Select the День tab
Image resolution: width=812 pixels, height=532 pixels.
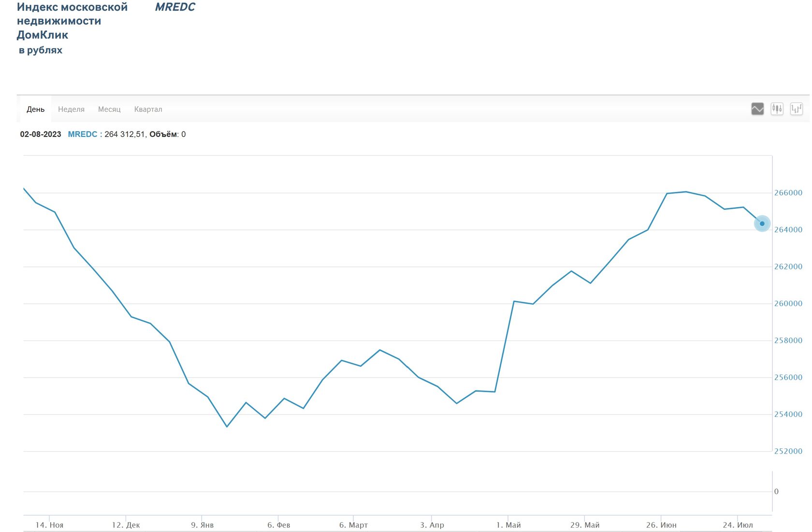(x=35, y=109)
